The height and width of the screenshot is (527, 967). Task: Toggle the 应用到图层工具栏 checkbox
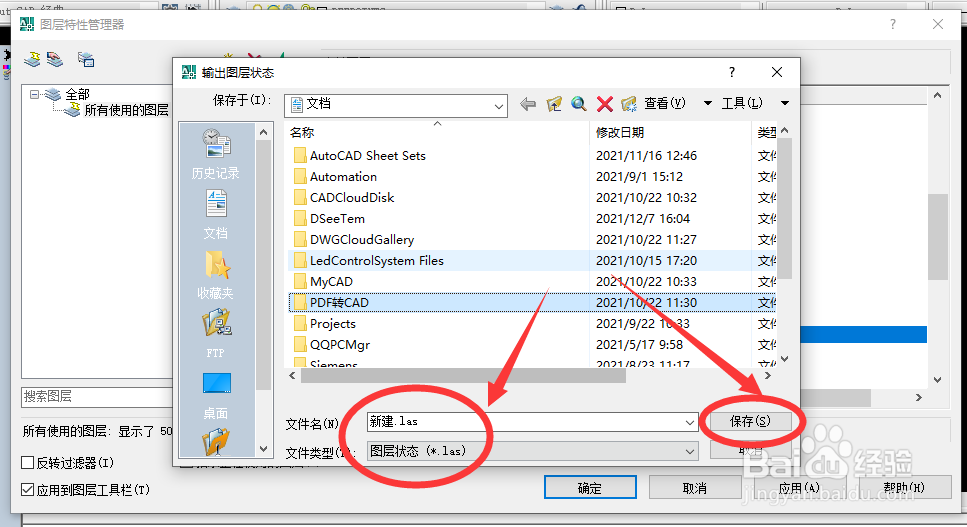[28, 489]
